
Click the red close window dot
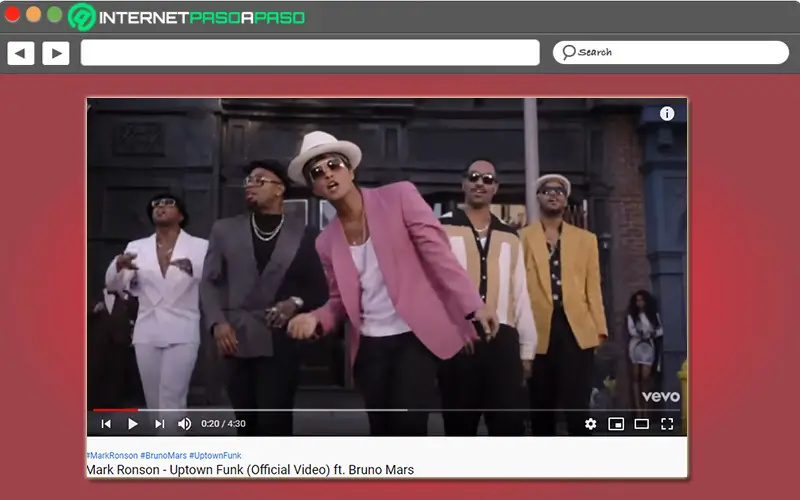click(12, 14)
